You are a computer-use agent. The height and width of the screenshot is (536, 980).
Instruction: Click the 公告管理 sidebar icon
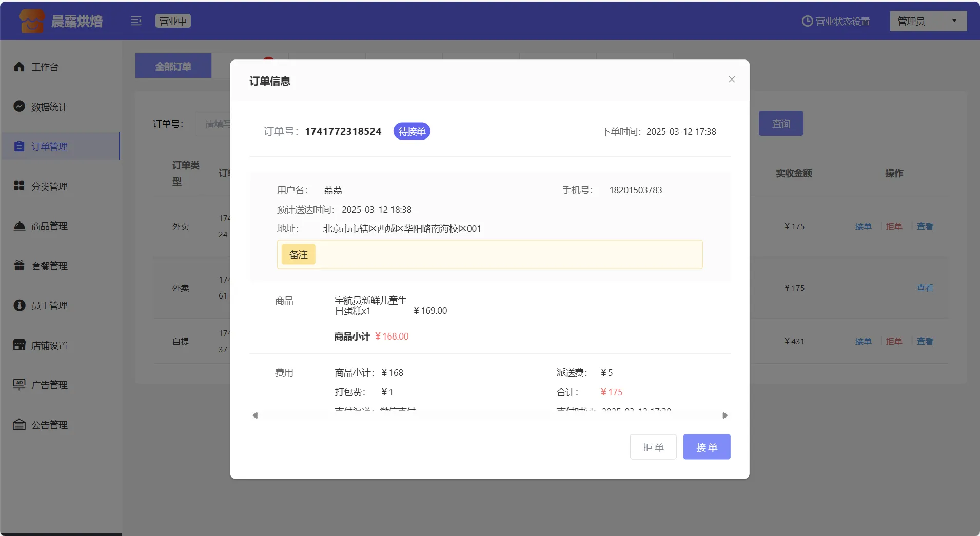19,424
